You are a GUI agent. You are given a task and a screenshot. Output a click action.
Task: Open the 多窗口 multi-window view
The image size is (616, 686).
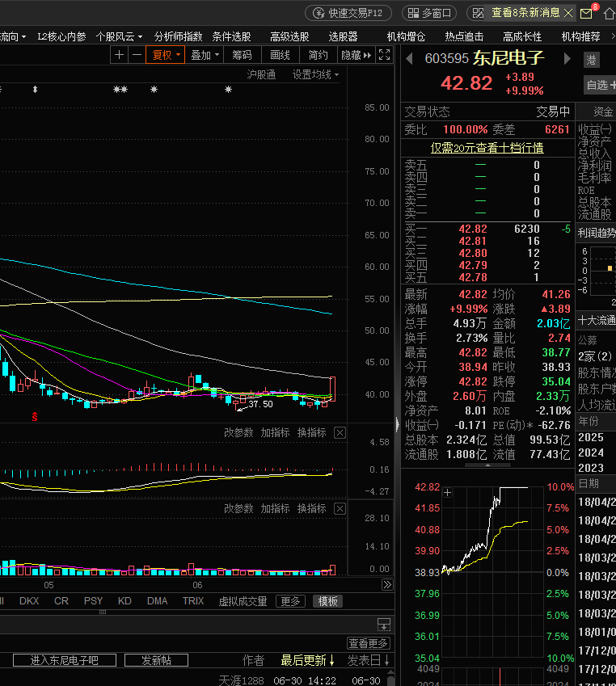(429, 13)
